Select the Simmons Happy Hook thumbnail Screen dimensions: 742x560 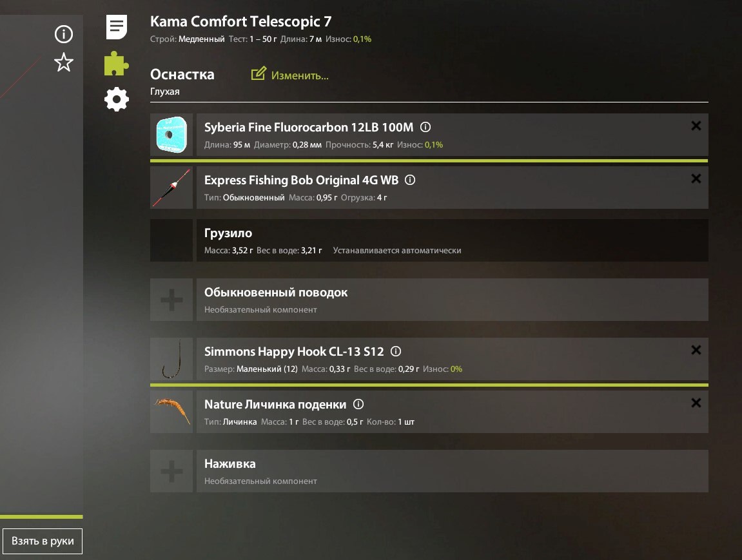(x=171, y=359)
